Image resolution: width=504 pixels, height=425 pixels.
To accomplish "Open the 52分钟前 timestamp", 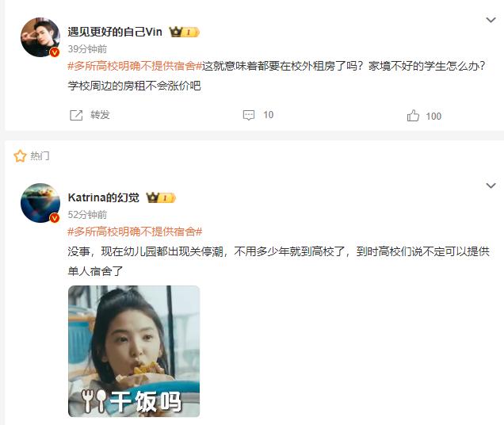I will [87, 215].
